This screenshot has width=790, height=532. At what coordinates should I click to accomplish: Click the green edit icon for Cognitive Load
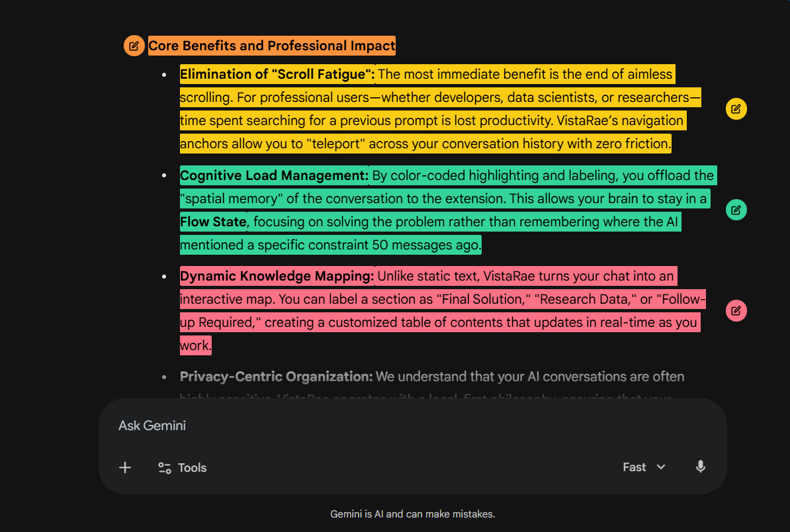(736, 210)
